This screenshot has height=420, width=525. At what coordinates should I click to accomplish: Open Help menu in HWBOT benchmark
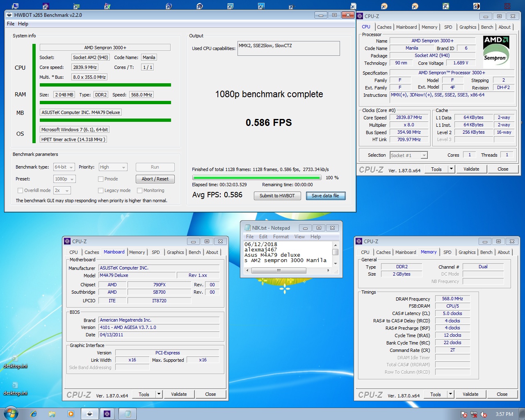(x=23, y=24)
